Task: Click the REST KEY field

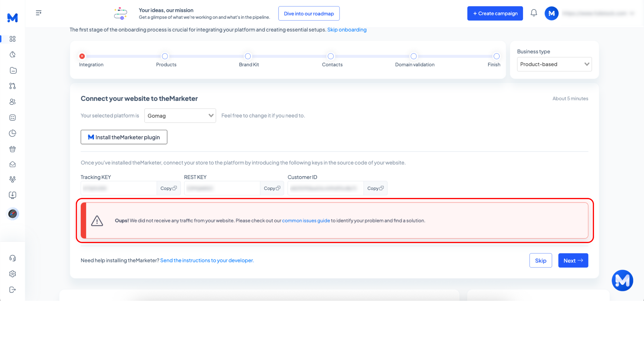Action: click(222, 188)
